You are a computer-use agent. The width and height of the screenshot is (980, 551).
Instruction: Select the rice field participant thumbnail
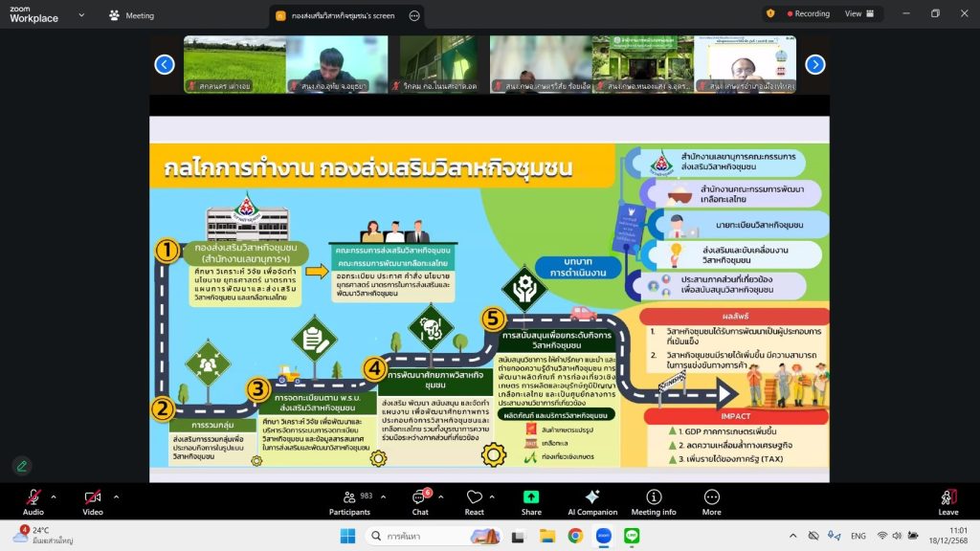[x=234, y=64]
